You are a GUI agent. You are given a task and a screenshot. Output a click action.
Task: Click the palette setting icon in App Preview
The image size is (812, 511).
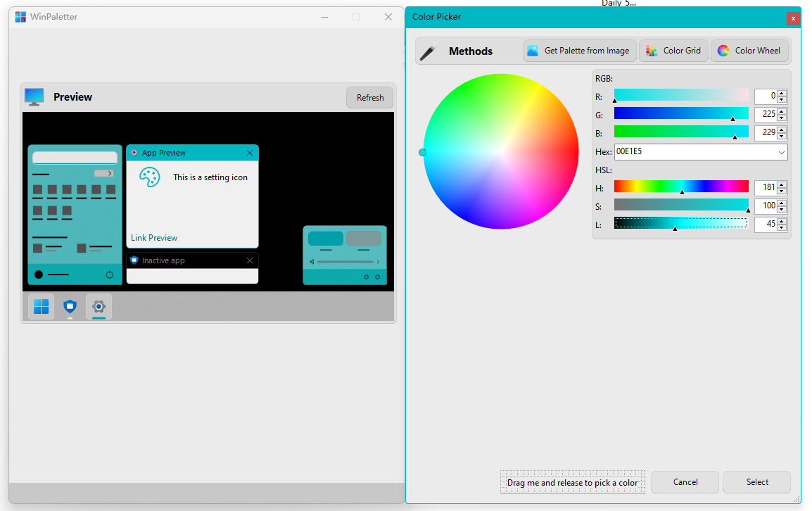[149, 177]
